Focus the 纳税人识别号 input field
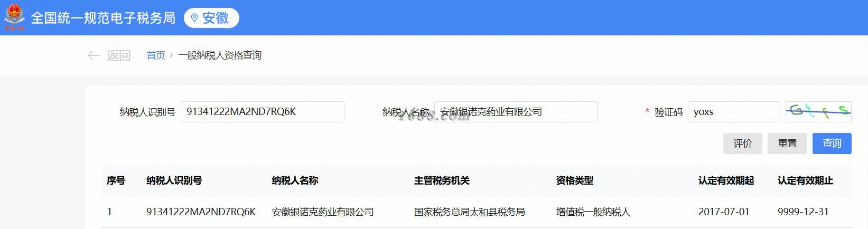The width and height of the screenshot is (868, 229). click(x=263, y=112)
